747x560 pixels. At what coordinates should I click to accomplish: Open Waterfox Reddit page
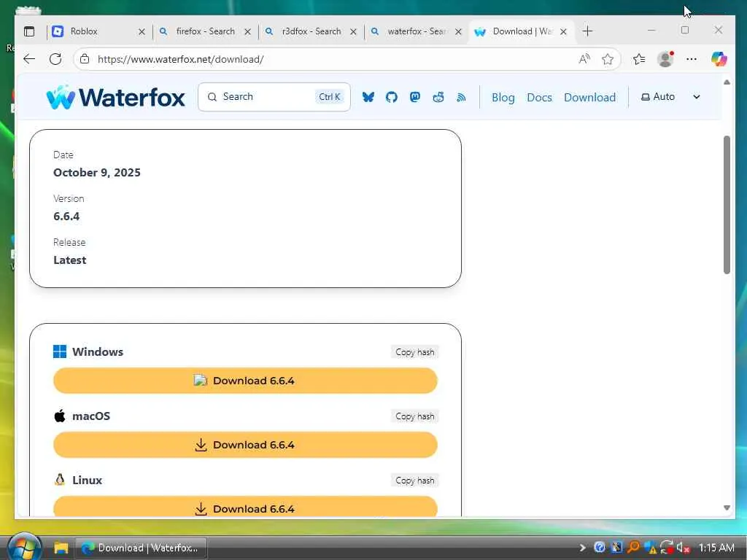click(438, 97)
